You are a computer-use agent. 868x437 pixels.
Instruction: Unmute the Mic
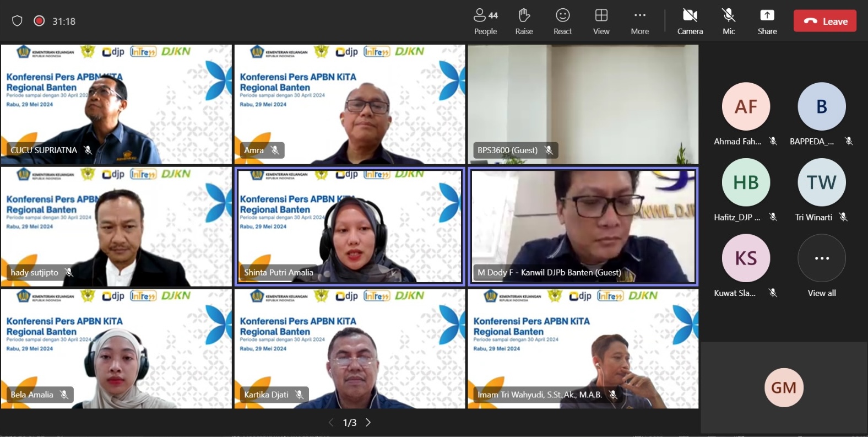[x=729, y=21]
